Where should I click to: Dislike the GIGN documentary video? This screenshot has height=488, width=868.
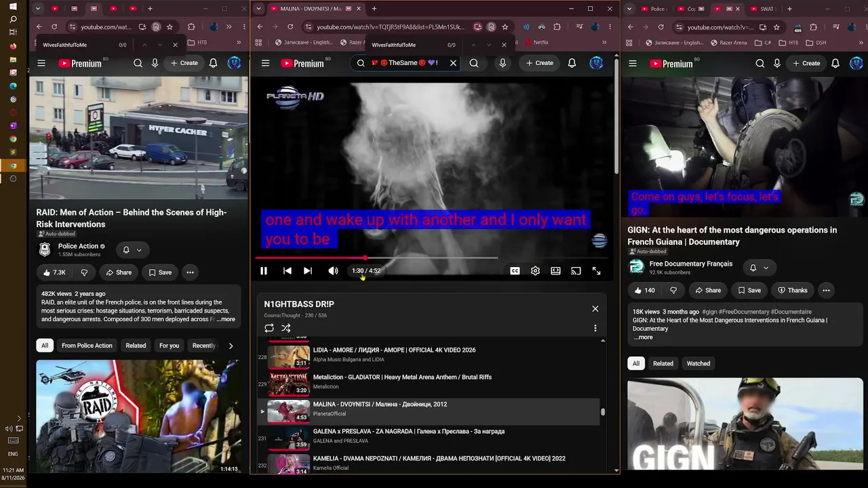click(673, 290)
